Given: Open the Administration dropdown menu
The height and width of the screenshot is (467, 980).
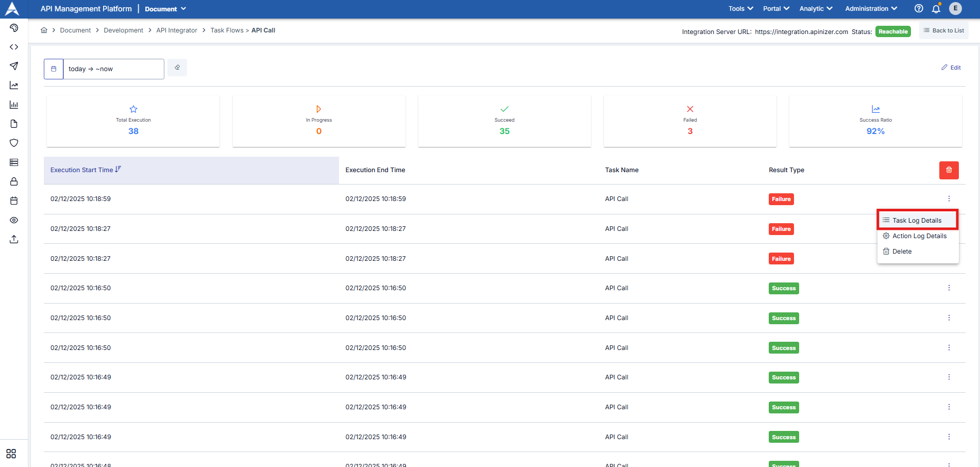Looking at the screenshot, I should click(871, 9).
